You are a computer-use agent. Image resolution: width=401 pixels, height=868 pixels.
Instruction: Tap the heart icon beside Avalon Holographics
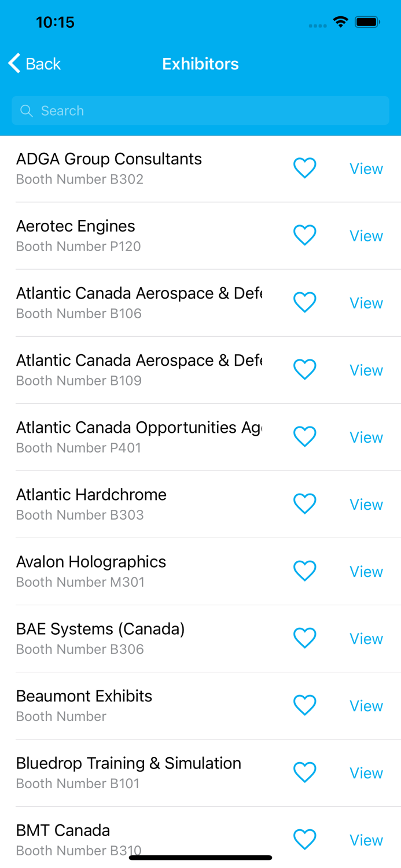pos(305,571)
